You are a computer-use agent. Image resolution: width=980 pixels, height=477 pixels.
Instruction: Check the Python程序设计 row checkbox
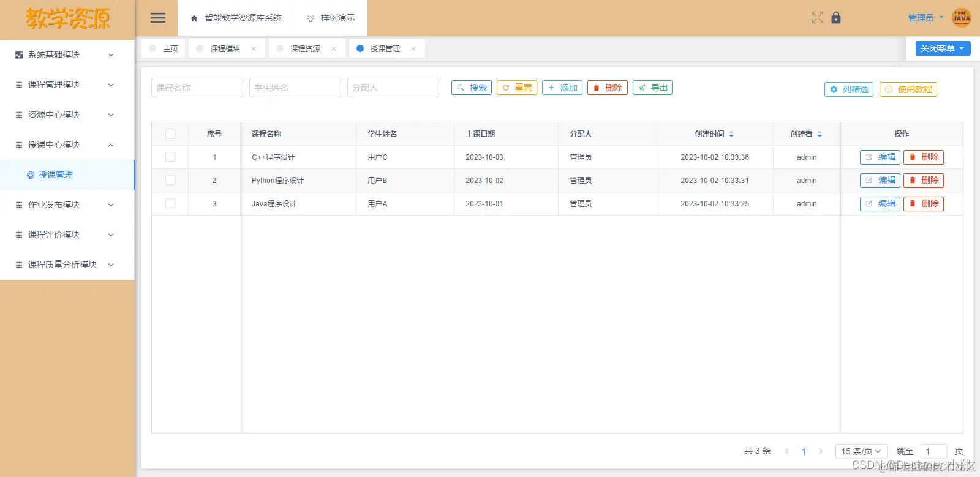170,180
